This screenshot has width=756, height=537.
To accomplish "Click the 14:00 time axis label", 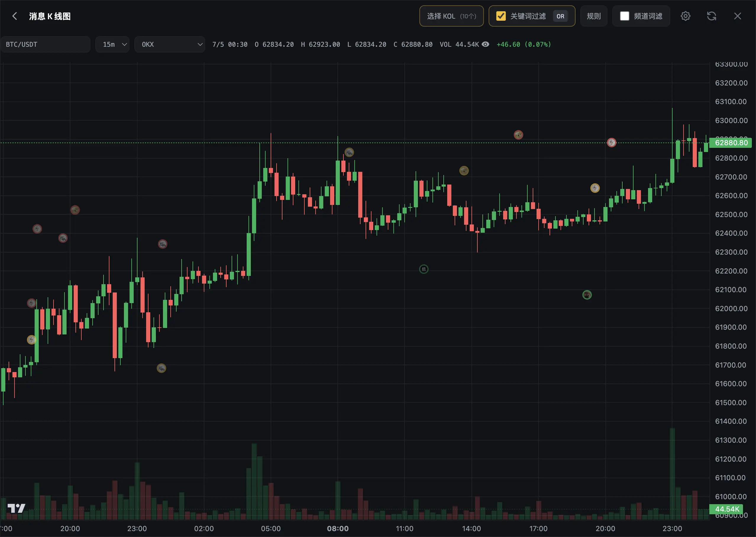I will pos(471,528).
